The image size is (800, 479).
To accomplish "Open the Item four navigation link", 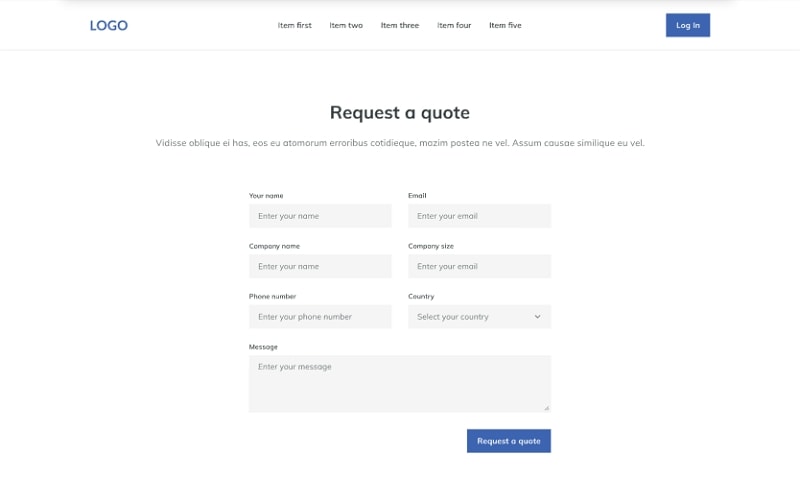I will tap(454, 26).
